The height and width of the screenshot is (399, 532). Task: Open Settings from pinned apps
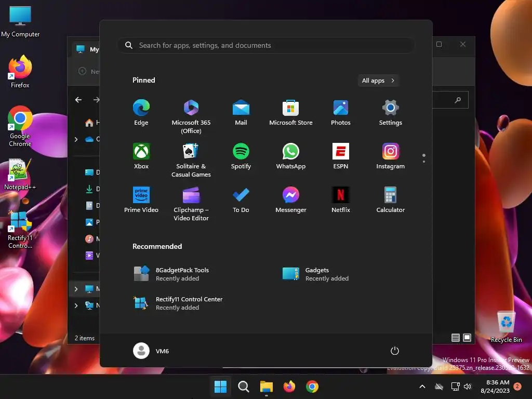point(391,113)
